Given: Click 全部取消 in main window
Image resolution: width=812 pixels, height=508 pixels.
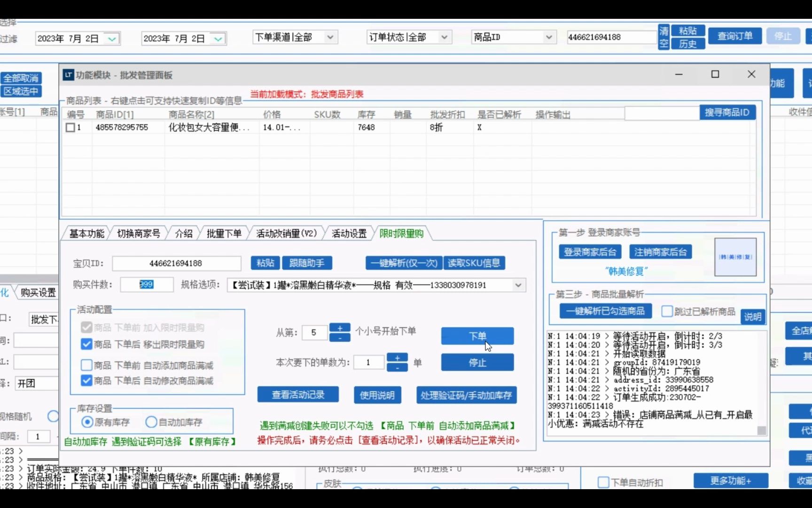Looking at the screenshot, I should click(x=21, y=78).
